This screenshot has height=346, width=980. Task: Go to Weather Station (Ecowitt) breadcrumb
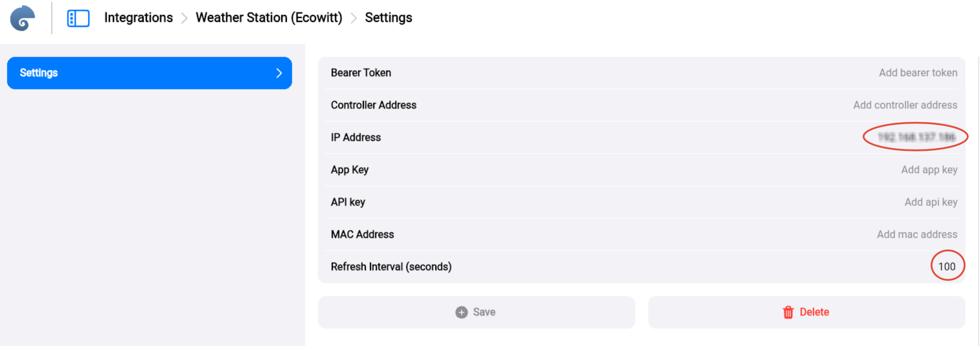click(269, 18)
